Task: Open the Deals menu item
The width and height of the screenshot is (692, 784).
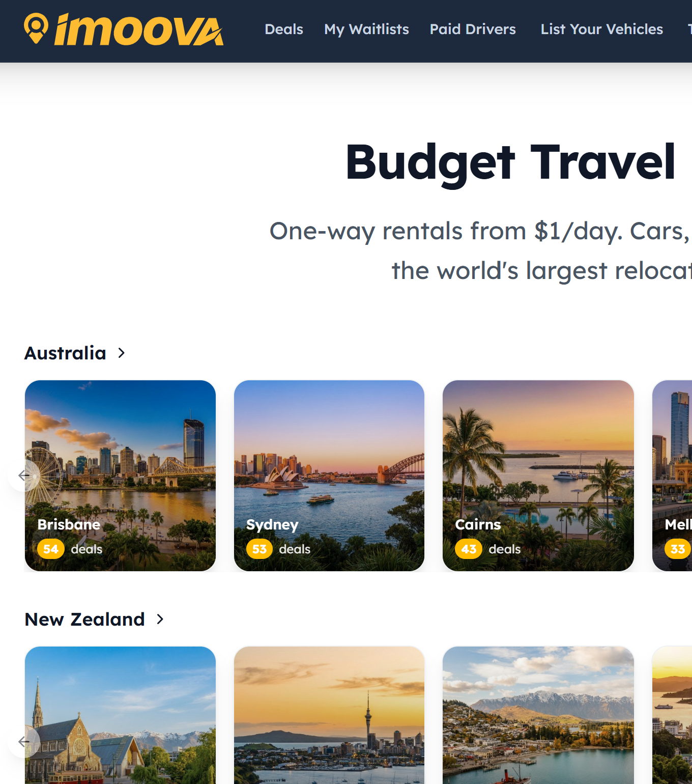Action: [x=284, y=29]
